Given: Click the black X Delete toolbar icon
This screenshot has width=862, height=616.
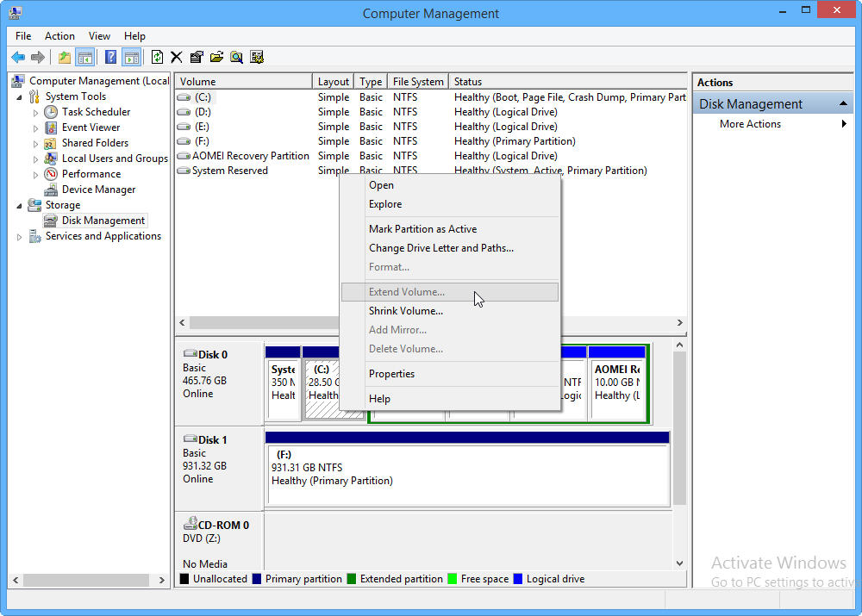Looking at the screenshot, I should coord(177,58).
